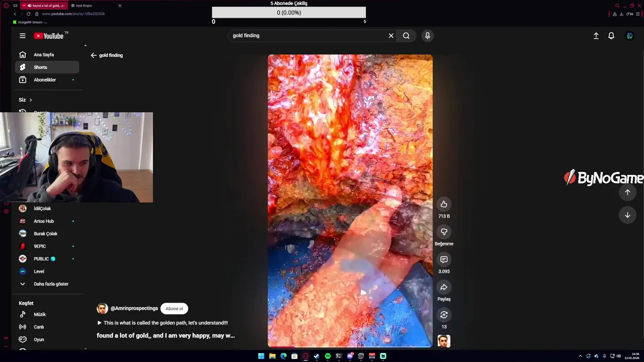Open Abonelikler in the sidebar

[x=47, y=80]
